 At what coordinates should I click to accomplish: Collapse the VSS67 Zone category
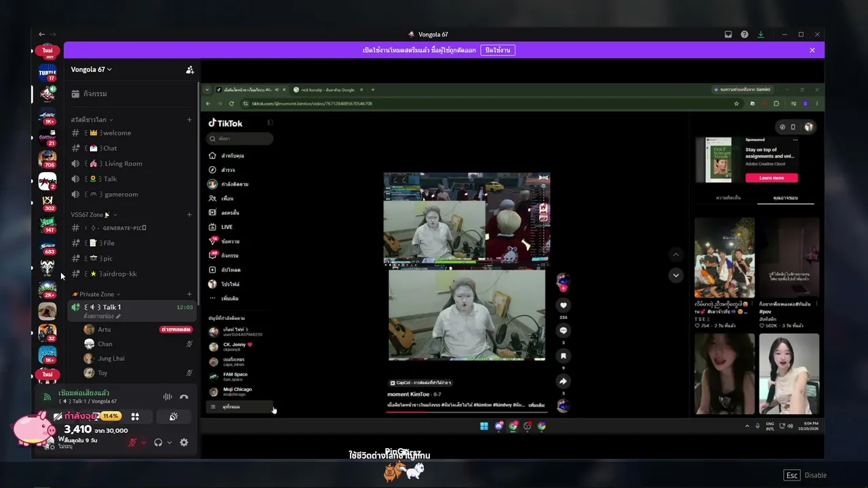94,215
